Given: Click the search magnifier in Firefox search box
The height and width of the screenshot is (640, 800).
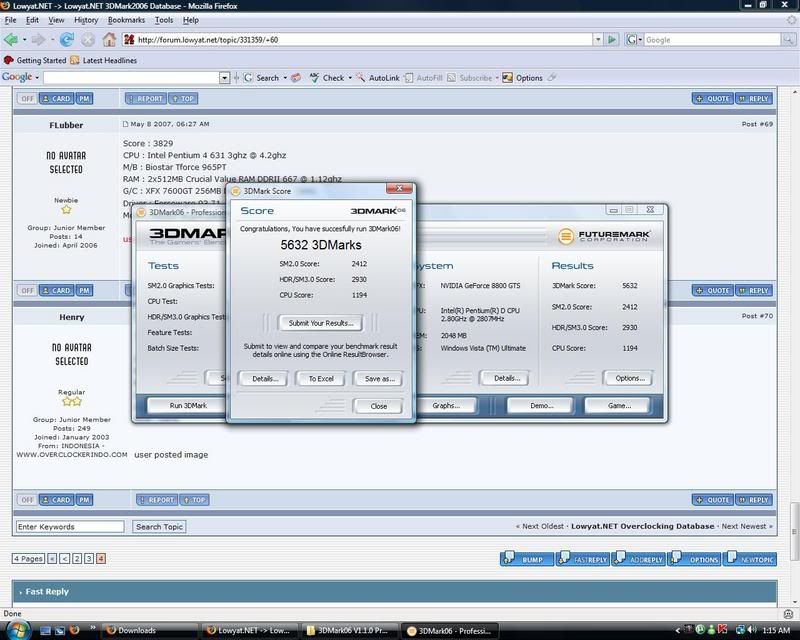Looking at the screenshot, I should [x=788, y=39].
